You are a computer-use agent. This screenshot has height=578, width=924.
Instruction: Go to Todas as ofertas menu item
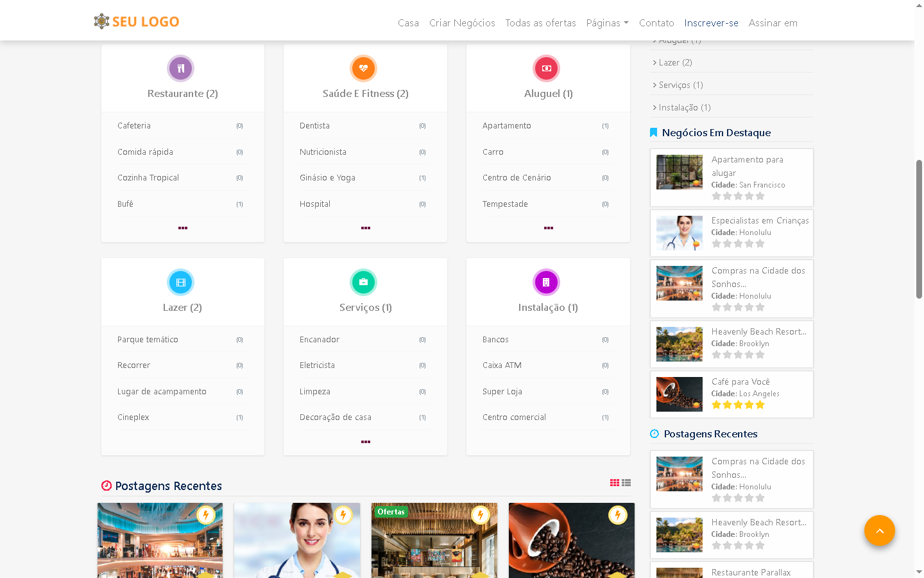[540, 23]
